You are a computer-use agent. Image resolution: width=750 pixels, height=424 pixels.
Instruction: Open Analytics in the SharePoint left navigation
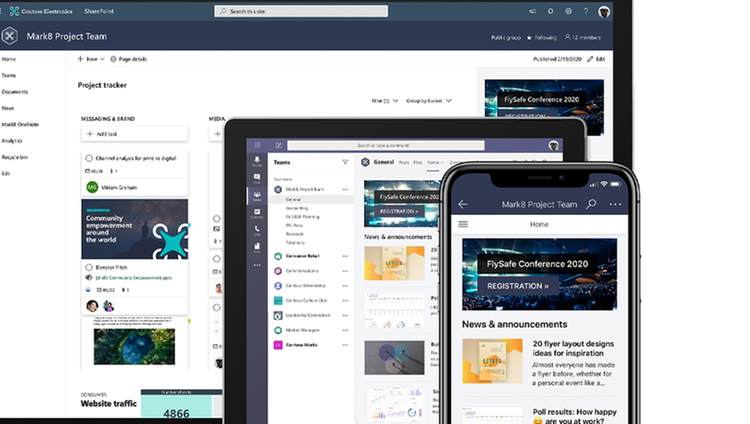pyautogui.click(x=12, y=141)
